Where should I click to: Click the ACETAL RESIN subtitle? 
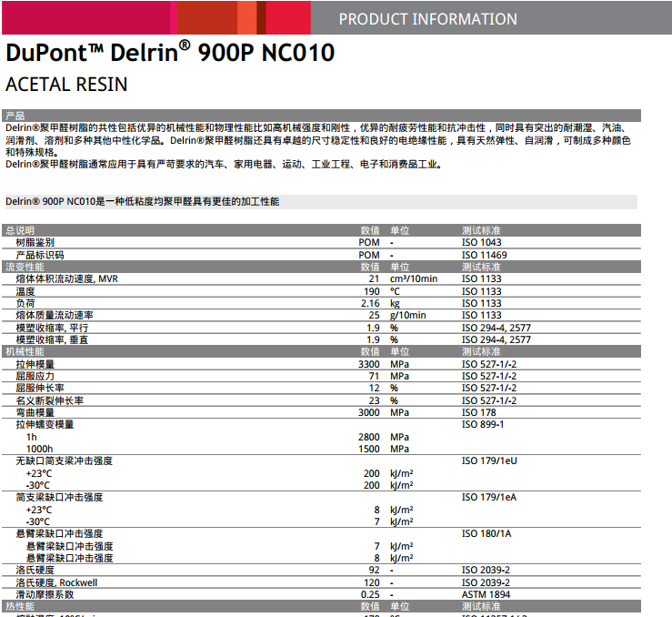click(66, 85)
